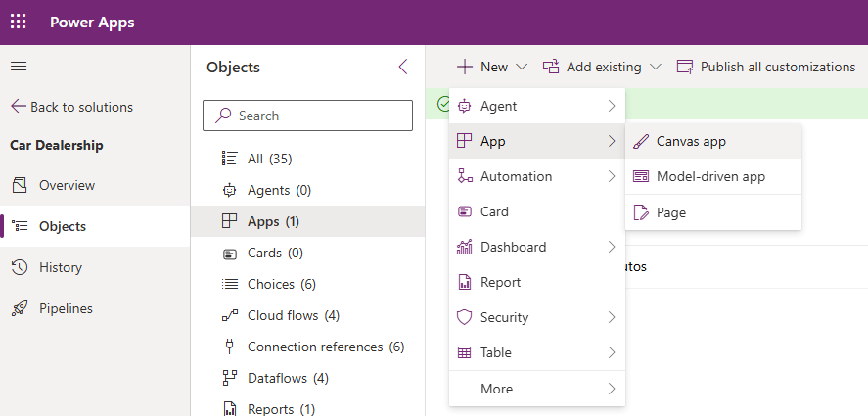Select Cloud flows (4) in the Objects tree
This screenshot has height=416, width=868.
coord(293,315)
